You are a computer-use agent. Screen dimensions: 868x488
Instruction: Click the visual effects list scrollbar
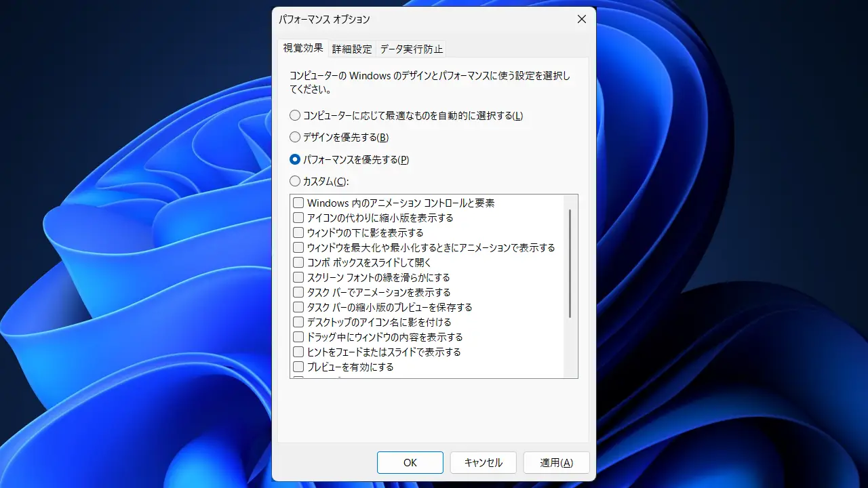tap(570, 264)
